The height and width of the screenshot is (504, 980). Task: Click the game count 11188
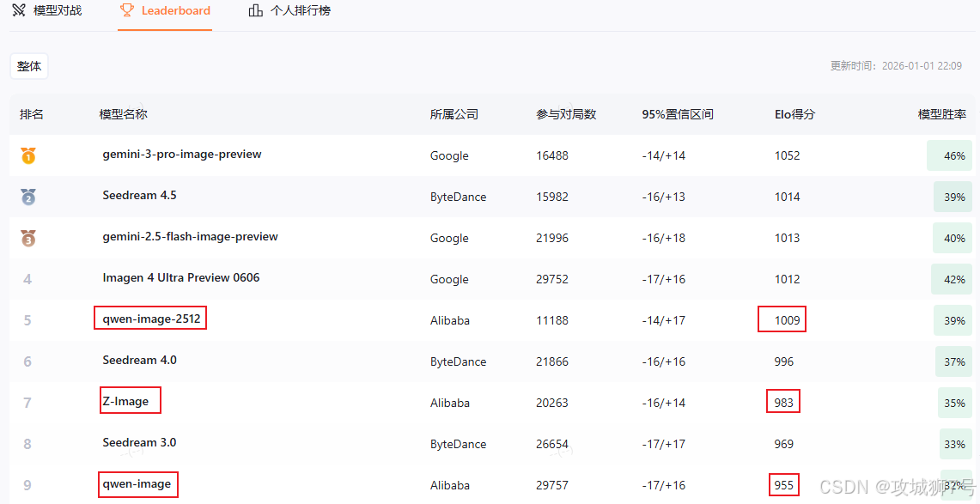(x=552, y=320)
